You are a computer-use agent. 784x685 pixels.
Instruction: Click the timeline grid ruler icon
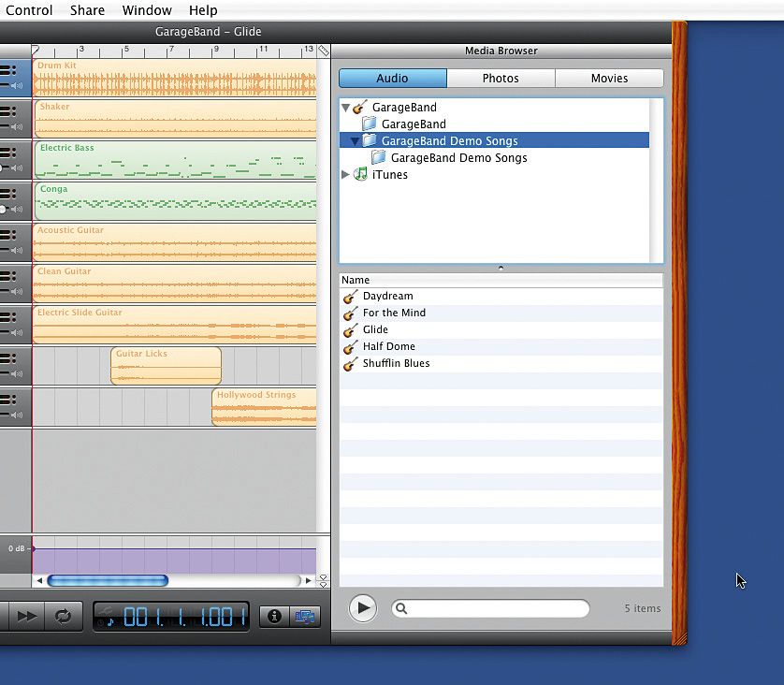(x=324, y=51)
